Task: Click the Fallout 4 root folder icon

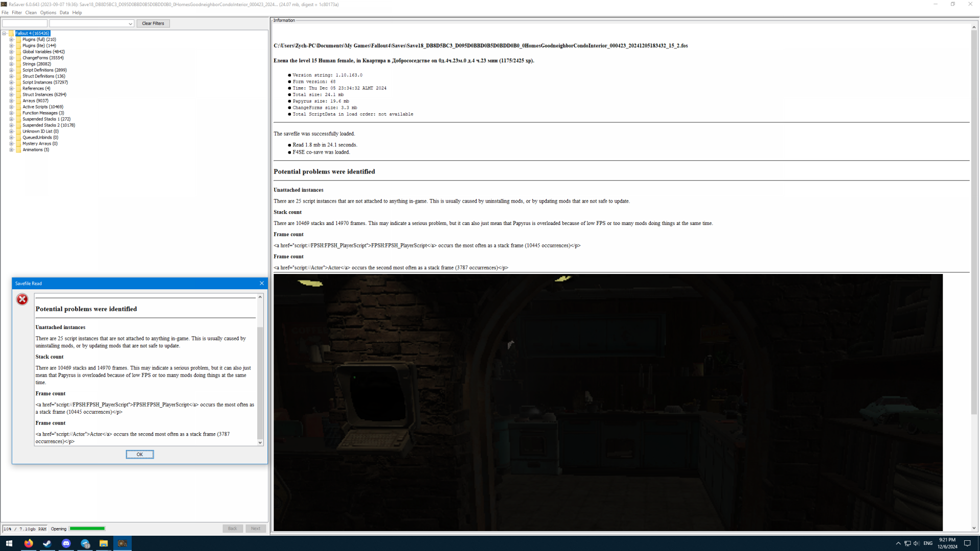Action: (11, 34)
